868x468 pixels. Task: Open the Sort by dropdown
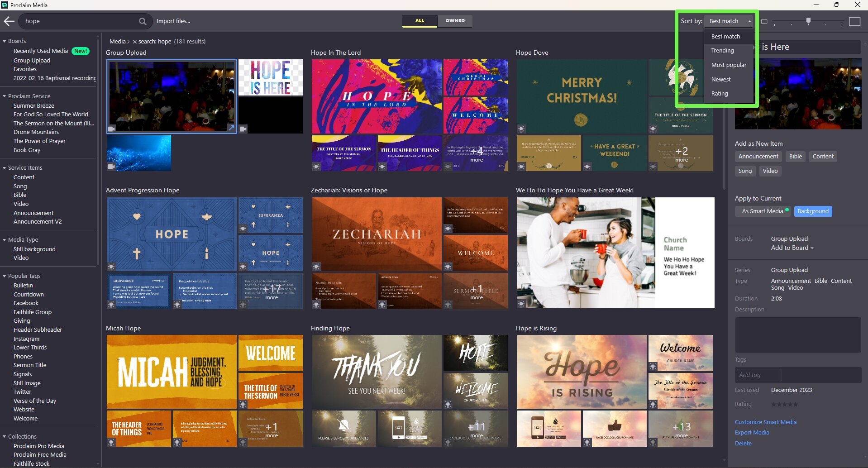(x=729, y=21)
